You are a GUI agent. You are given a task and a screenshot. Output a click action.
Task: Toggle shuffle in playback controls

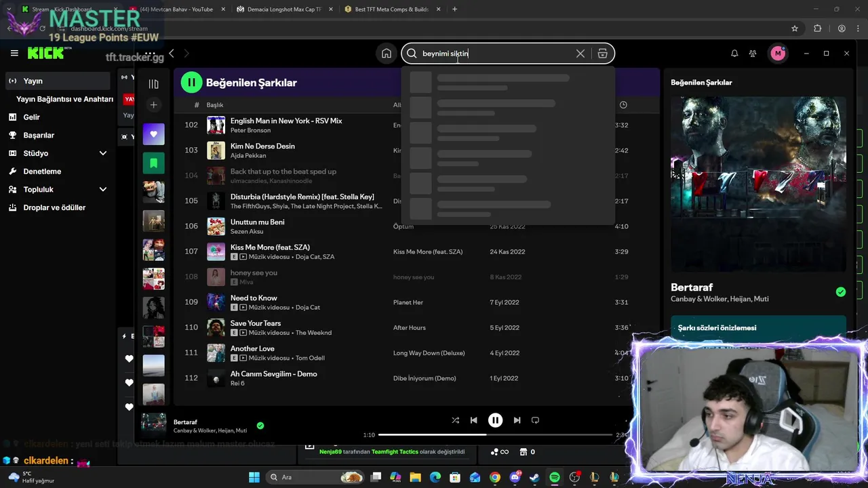pos(455,420)
